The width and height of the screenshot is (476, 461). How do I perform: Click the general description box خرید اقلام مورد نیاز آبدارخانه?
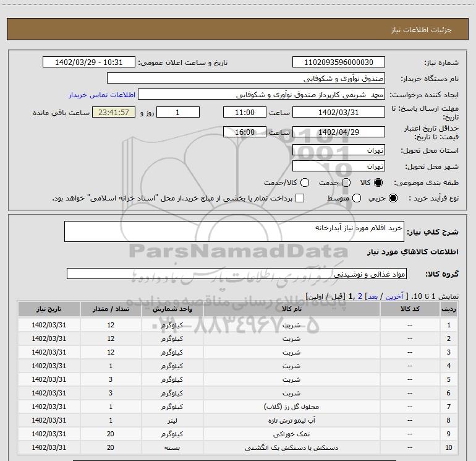234,231
